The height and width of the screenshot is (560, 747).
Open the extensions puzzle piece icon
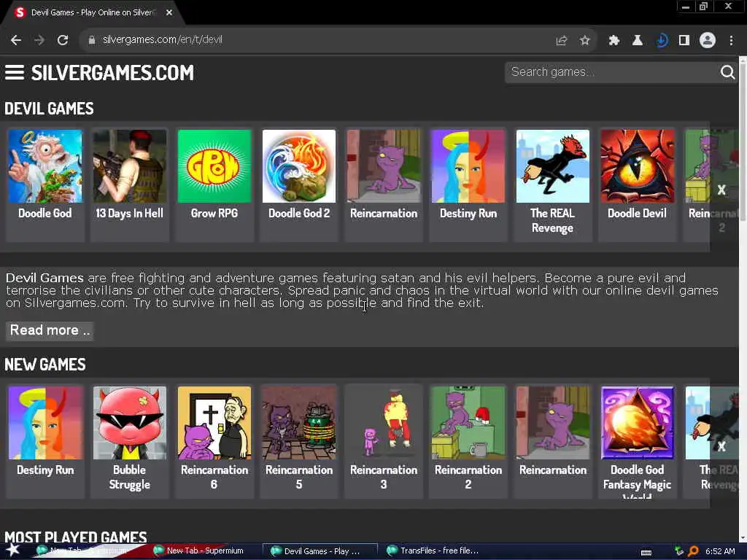614,41
